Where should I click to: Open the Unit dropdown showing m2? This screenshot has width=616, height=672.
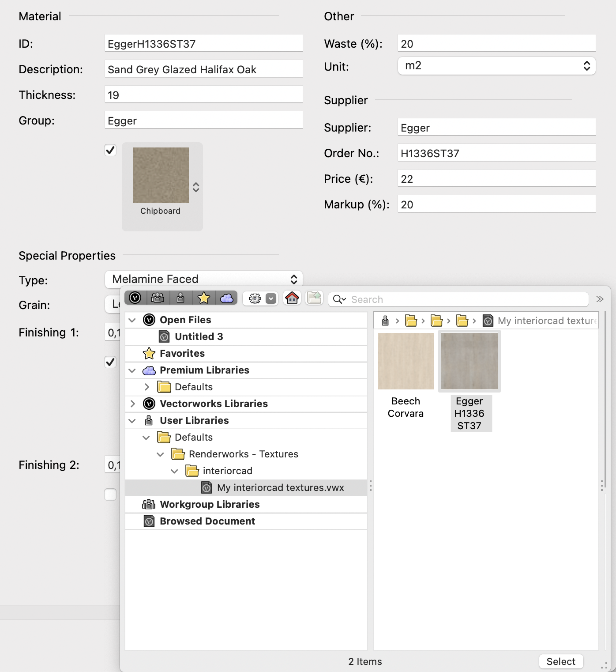click(x=497, y=66)
